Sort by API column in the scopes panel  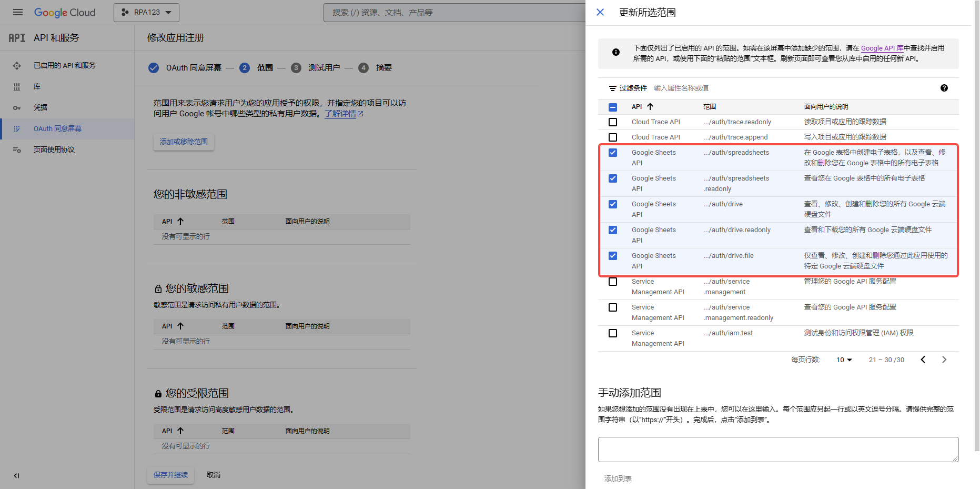point(642,107)
